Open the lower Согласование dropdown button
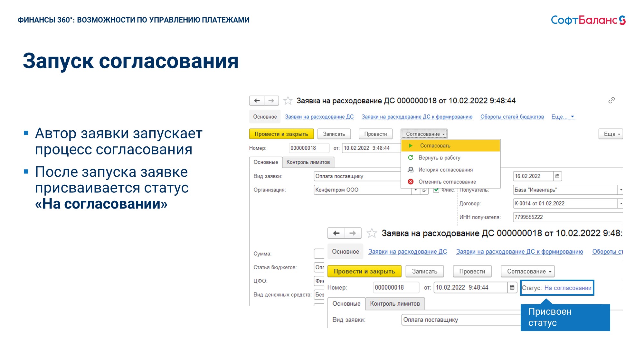This screenshot has width=644, height=362. pos(527,271)
